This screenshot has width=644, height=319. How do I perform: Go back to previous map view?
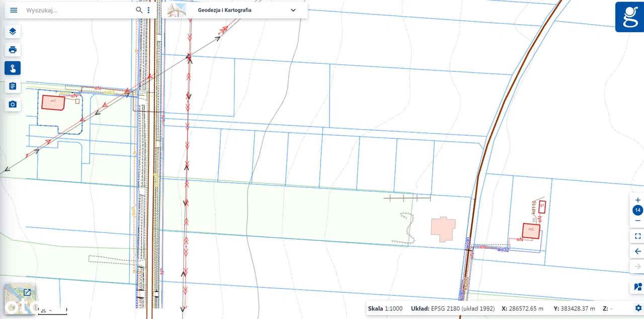[x=637, y=251]
